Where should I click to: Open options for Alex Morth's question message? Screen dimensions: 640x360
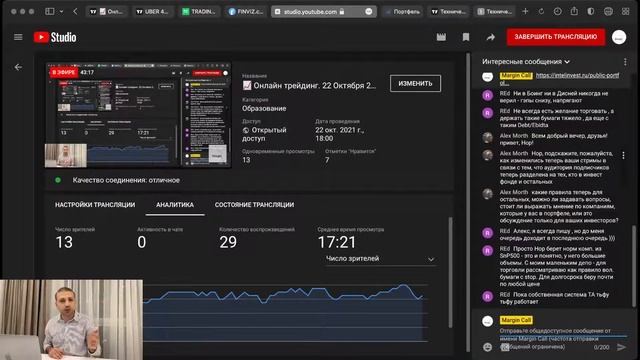623,156
